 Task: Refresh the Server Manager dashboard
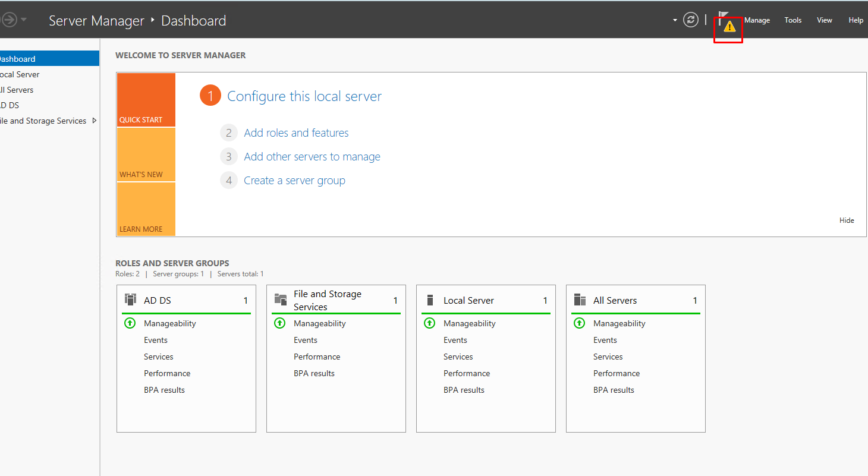[x=690, y=20]
